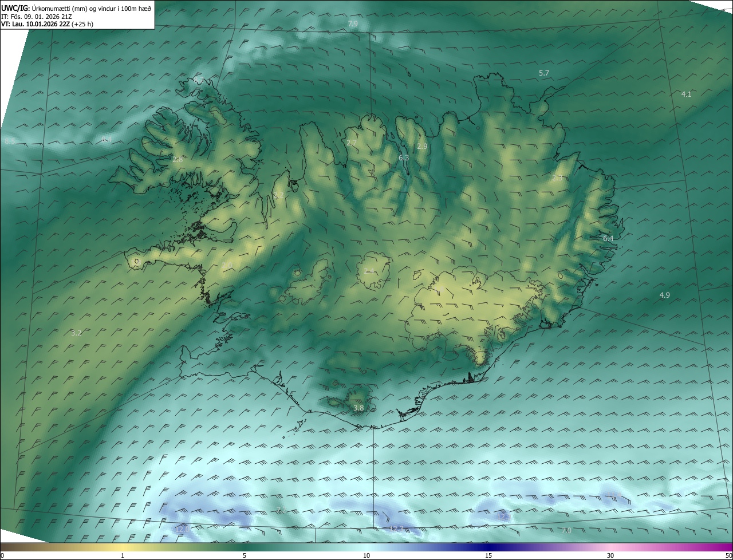The width and height of the screenshot is (733, 560).
Task: Click the 10 tick on the color scale
Action: tap(366, 555)
